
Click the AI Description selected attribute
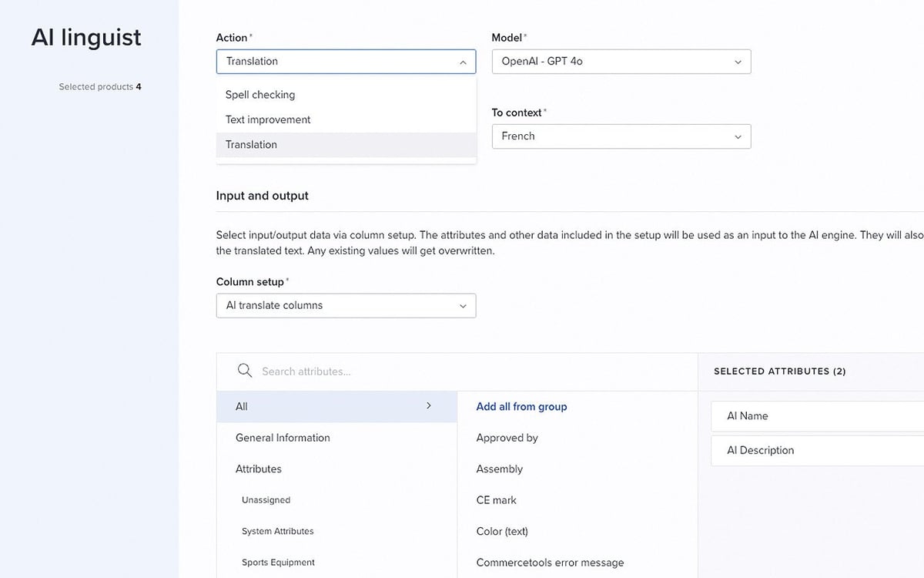818,450
